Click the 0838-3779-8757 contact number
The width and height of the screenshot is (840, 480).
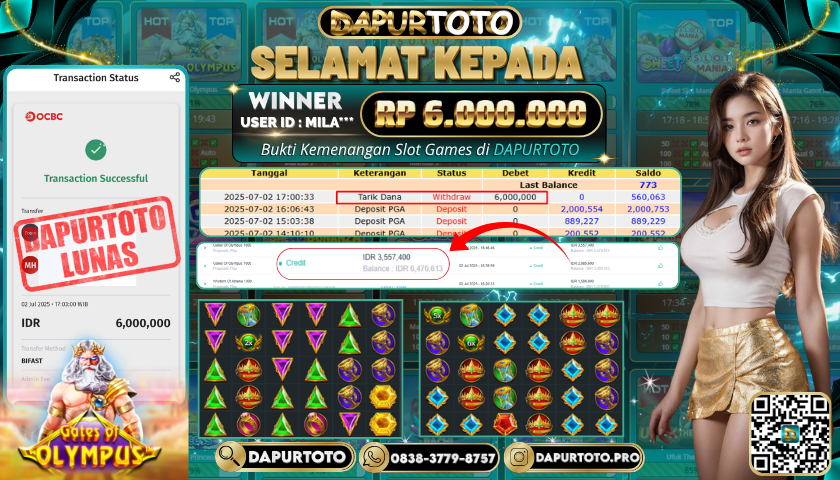click(442, 459)
